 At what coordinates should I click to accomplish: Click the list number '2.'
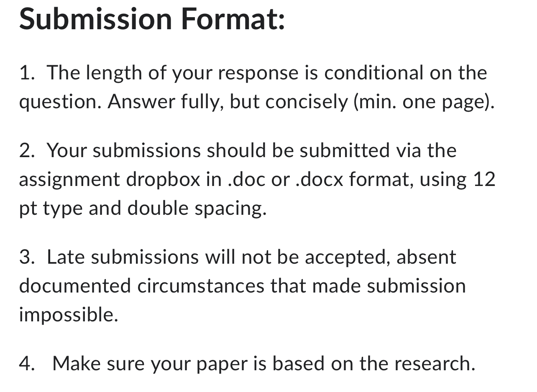[27, 150]
